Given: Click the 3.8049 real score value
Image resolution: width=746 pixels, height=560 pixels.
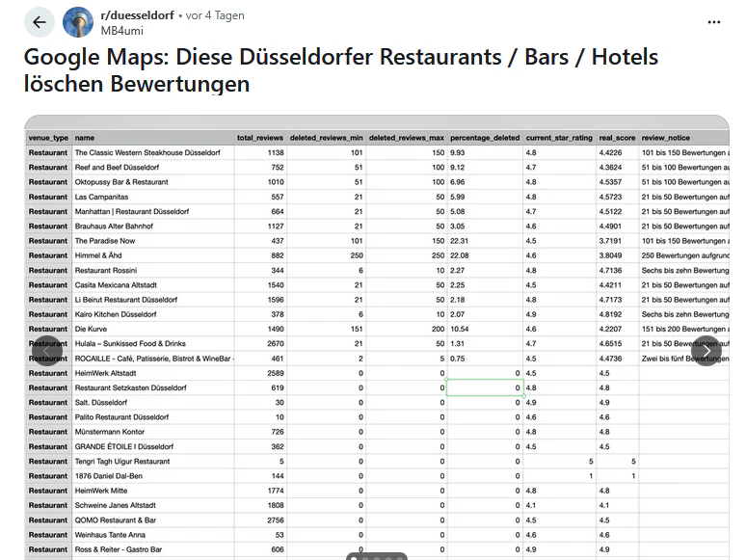Looking at the screenshot, I should [x=610, y=255].
